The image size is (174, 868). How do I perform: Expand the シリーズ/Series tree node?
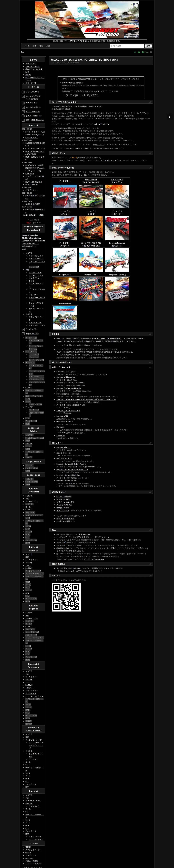23,92
